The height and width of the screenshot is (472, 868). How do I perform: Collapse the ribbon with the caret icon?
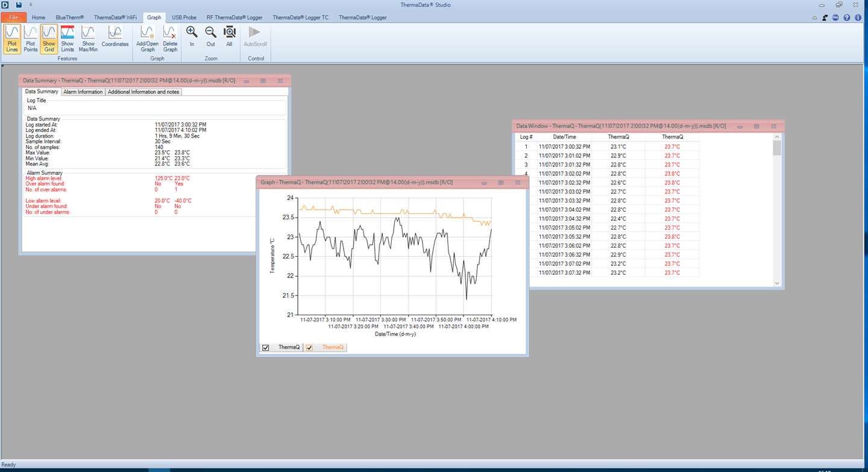(x=814, y=18)
